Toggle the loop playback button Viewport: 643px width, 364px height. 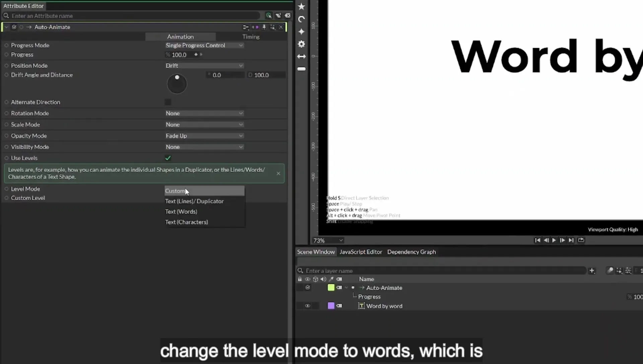click(581, 240)
